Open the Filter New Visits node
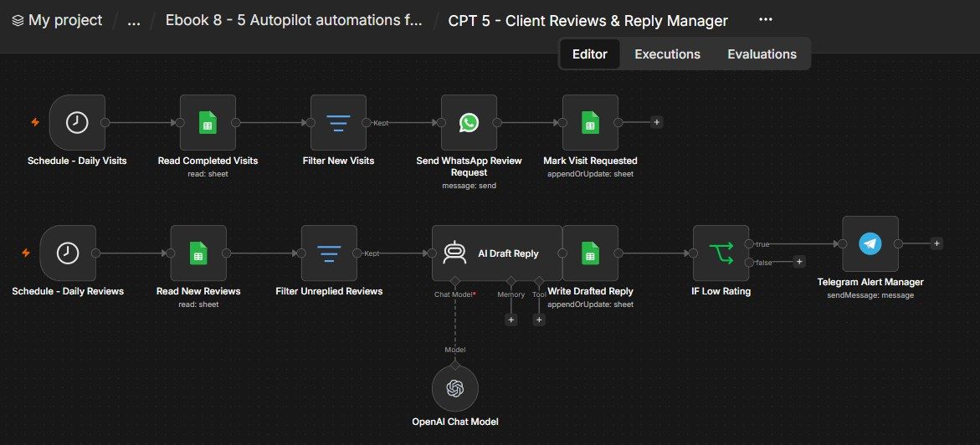The height and width of the screenshot is (445, 980). pyautogui.click(x=339, y=122)
